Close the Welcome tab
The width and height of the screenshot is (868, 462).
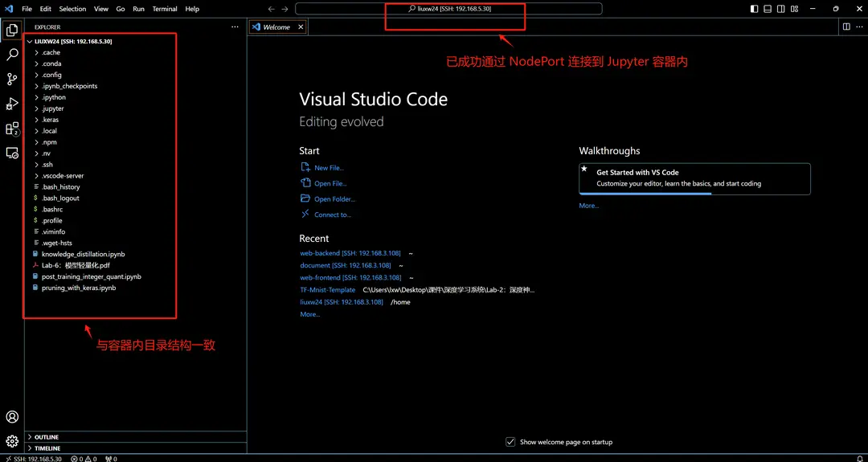click(301, 27)
